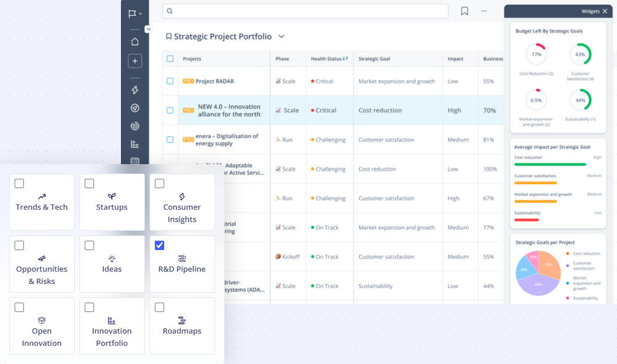Check the Startups card checkbox
Image resolution: width=617 pixels, height=364 pixels.
[x=89, y=183]
